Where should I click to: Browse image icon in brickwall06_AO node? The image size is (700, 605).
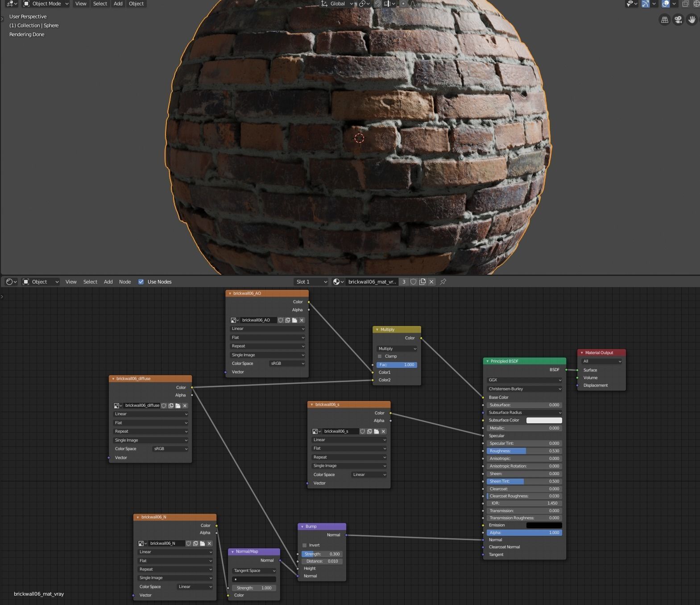(x=235, y=320)
